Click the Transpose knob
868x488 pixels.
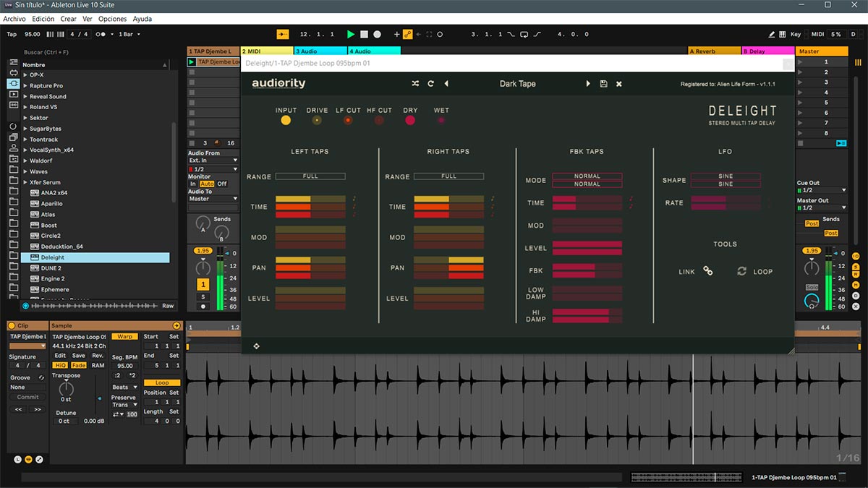point(66,389)
